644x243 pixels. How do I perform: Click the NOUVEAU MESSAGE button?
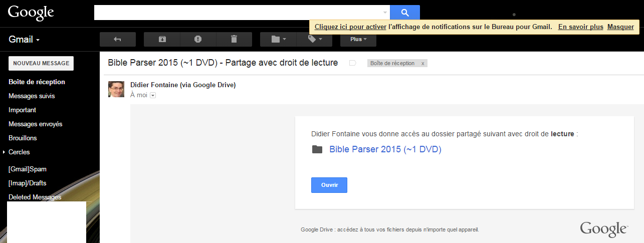[41, 63]
